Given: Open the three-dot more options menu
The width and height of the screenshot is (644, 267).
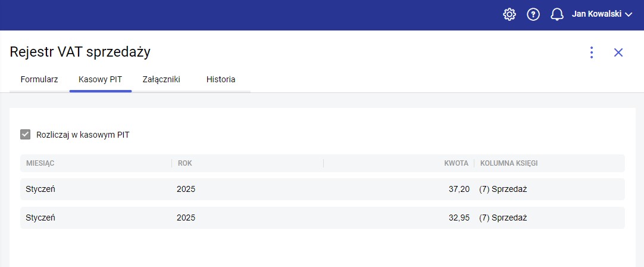Looking at the screenshot, I should (x=592, y=52).
